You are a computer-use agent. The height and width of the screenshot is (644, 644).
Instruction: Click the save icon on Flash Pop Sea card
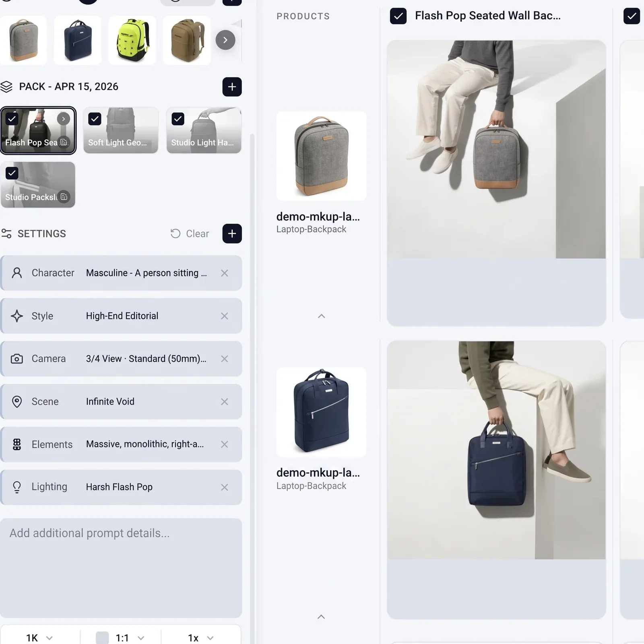click(64, 142)
